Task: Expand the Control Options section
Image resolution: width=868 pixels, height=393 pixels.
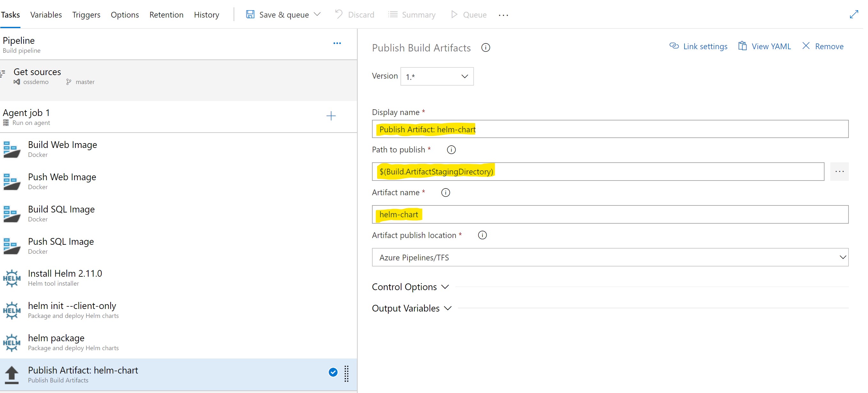Action: pyautogui.click(x=410, y=287)
